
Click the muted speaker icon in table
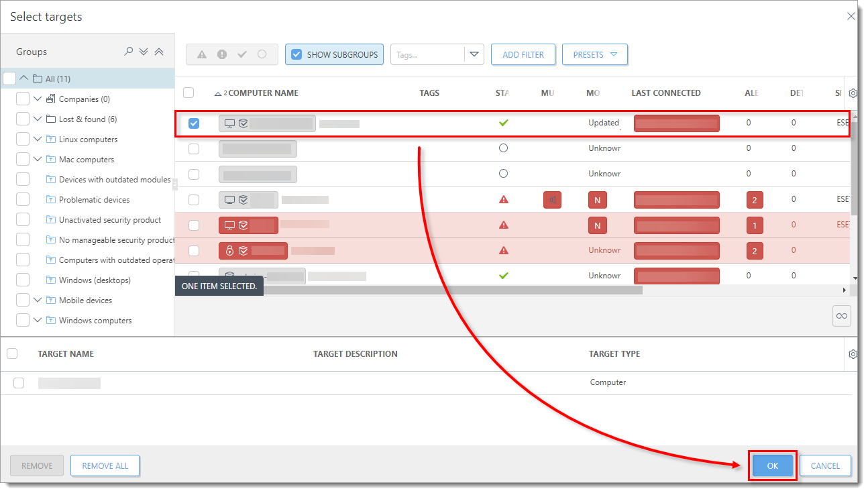(552, 200)
